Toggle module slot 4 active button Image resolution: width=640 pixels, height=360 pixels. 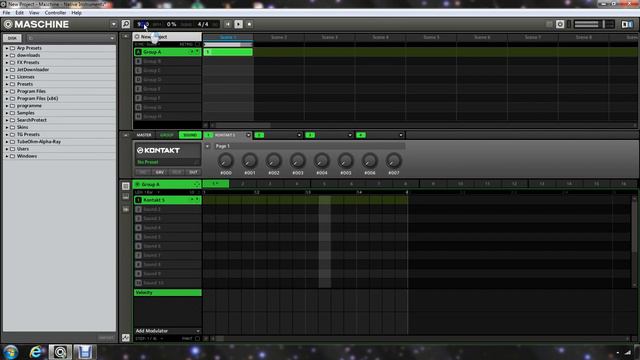pos(361,135)
